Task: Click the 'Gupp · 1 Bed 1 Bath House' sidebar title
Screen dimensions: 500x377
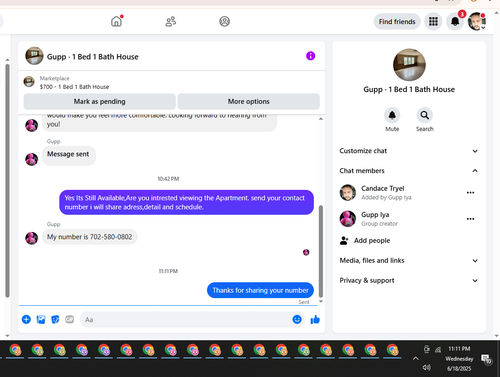Action: pyautogui.click(x=409, y=89)
